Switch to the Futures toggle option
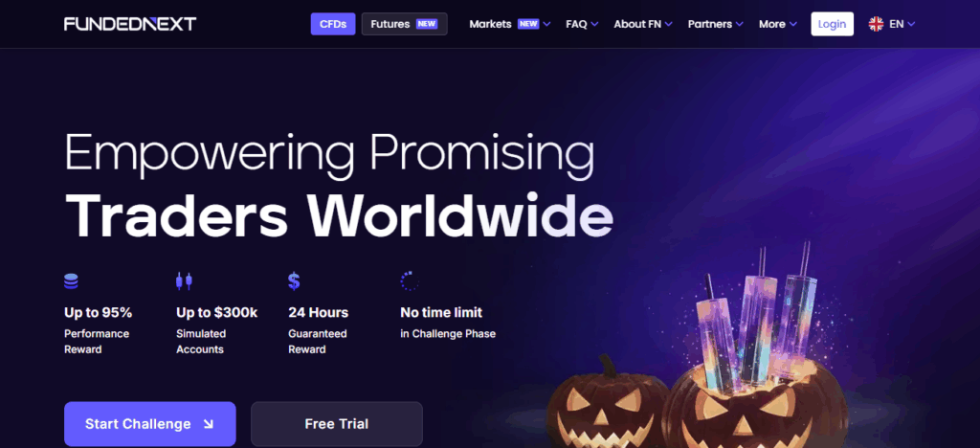 coord(405,24)
